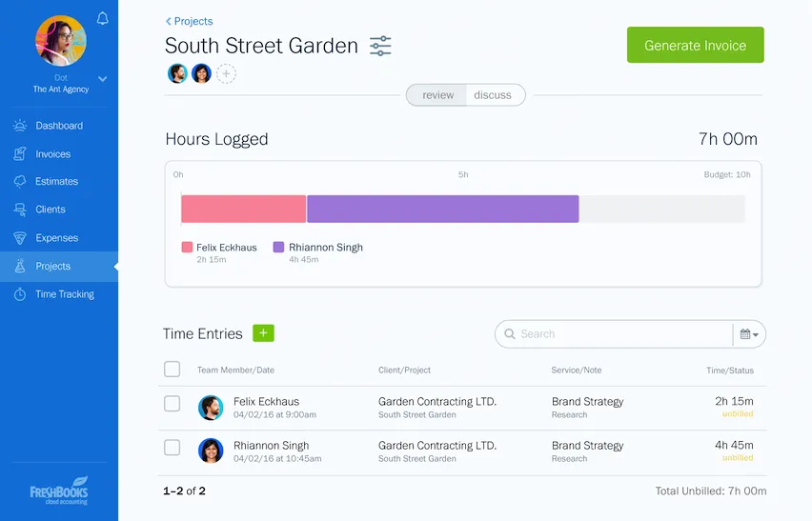The image size is (812, 521).
Task: Click the green add time entry button
Action: (263, 333)
